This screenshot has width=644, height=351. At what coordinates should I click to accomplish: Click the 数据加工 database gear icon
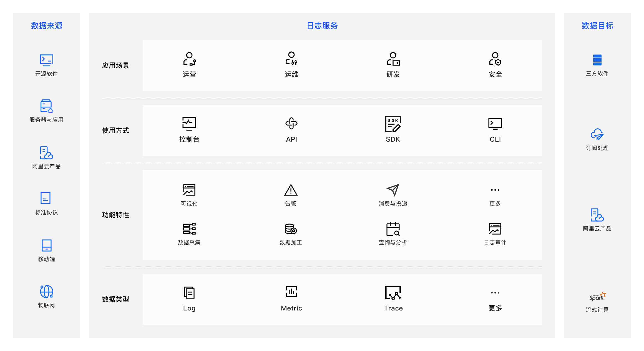291,229
